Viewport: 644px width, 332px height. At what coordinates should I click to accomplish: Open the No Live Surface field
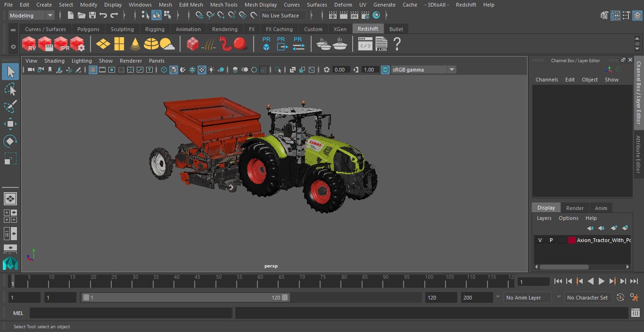pyautogui.click(x=283, y=16)
